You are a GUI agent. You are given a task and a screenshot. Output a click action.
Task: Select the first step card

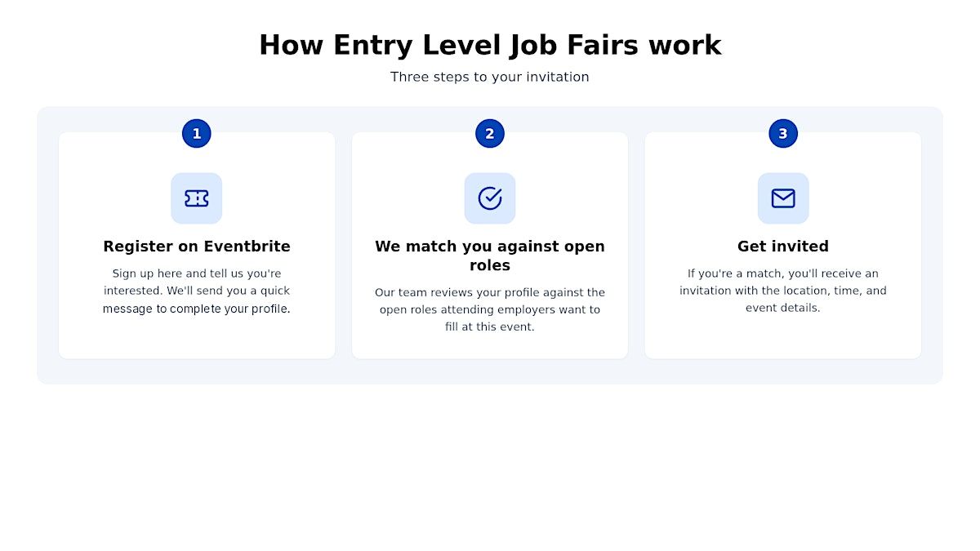click(x=197, y=246)
